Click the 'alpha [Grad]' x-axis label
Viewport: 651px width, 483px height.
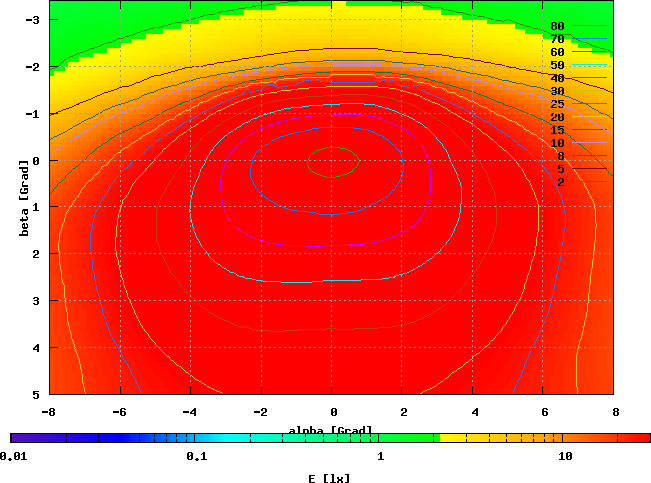pos(330,430)
